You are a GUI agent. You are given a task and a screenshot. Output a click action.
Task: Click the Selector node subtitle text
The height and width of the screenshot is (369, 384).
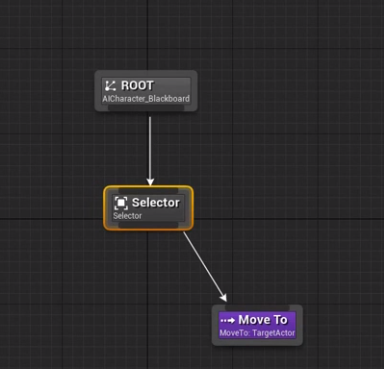(127, 216)
